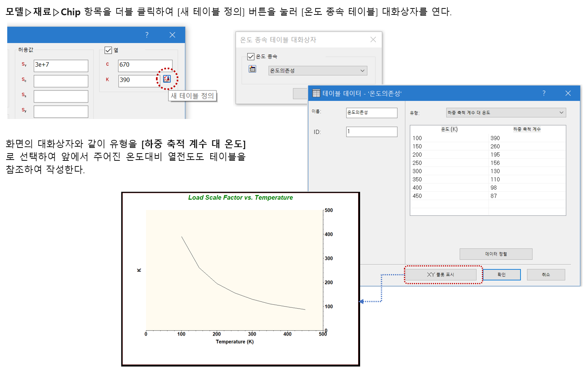
Task: Click help question mark in the material dialog
Action: 147,35
